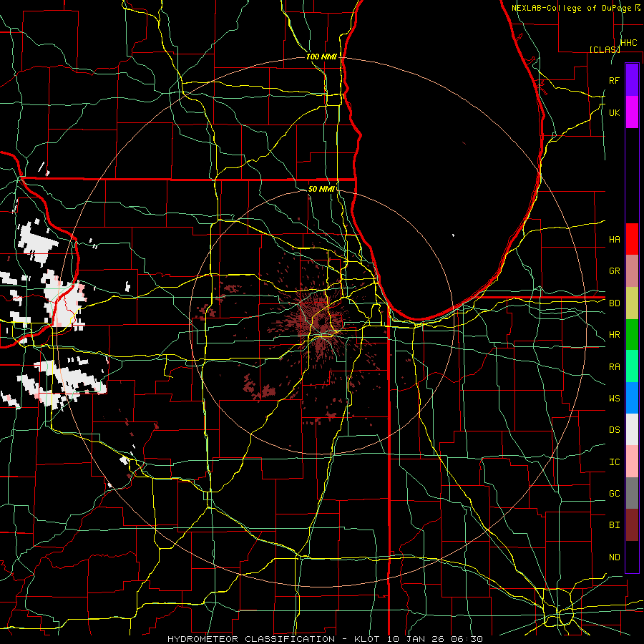Click the UK magenta legend swatch
644x644 pixels.
tap(632, 112)
